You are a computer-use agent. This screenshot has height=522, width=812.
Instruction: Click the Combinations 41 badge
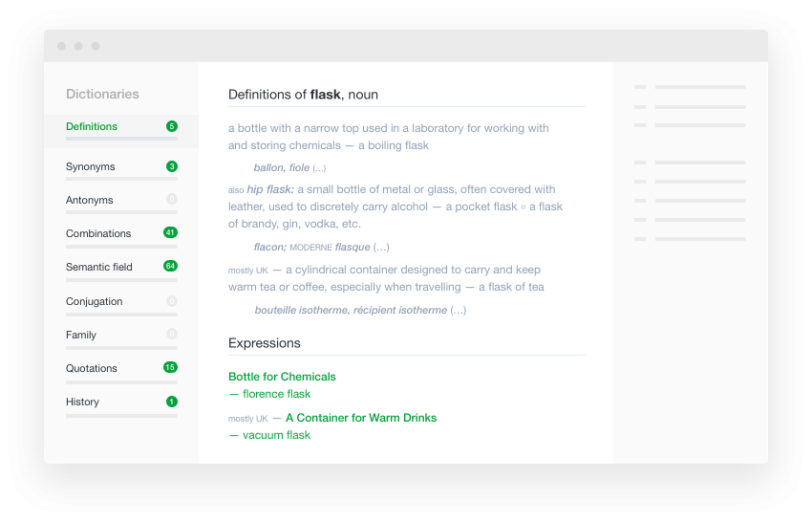click(170, 232)
